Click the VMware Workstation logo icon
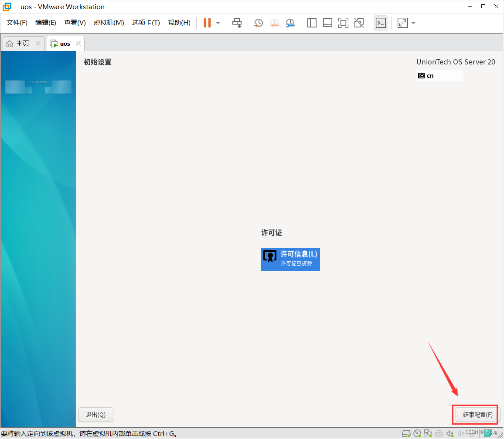The image size is (504, 439). pos(7,7)
